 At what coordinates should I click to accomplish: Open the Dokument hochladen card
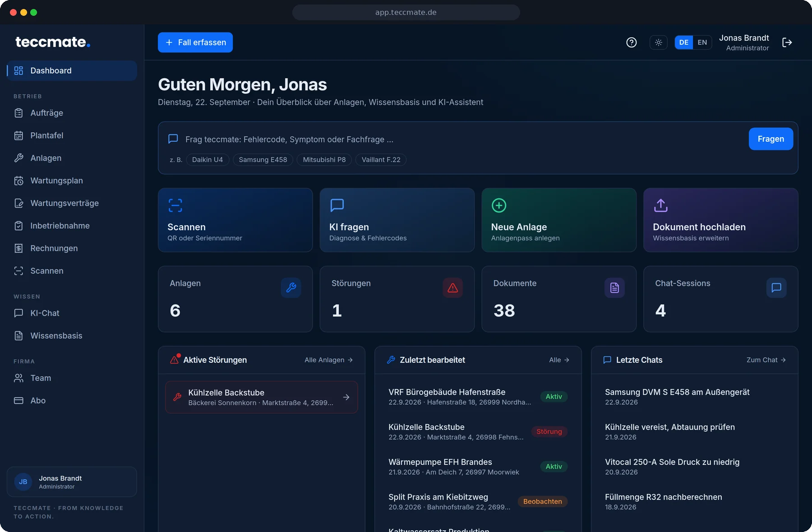tap(721, 220)
